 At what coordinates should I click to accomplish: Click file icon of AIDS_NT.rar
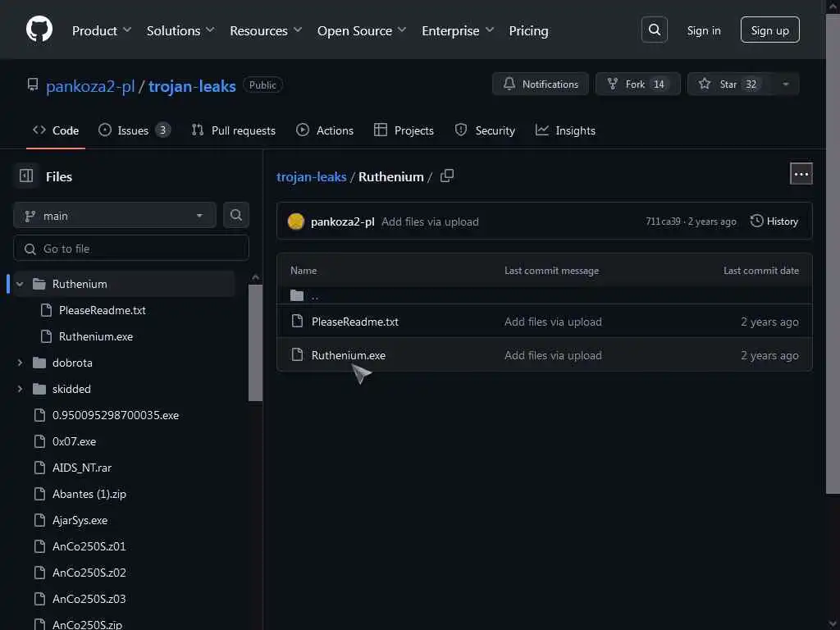point(39,468)
